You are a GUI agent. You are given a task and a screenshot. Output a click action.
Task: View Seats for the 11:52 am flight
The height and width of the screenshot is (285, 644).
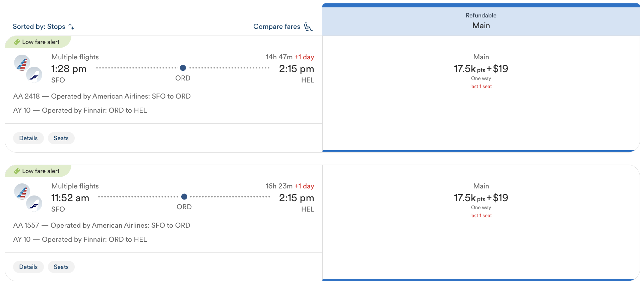(61, 267)
